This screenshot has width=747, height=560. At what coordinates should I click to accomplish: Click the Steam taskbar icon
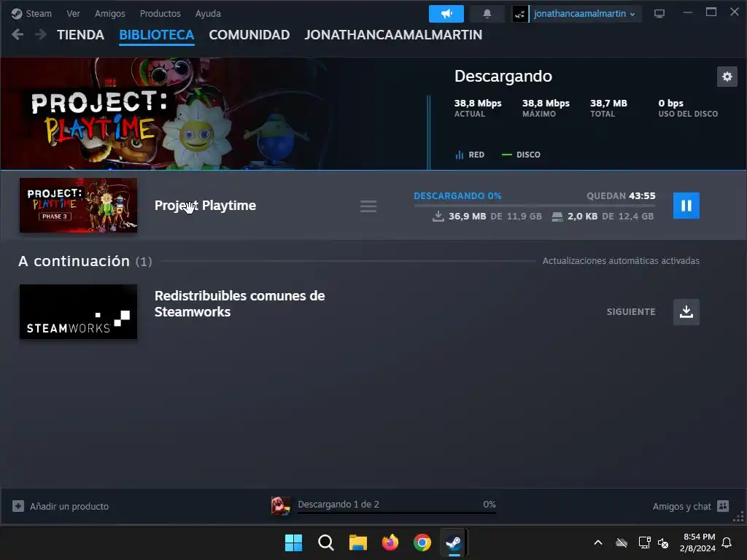[x=454, y=542]
